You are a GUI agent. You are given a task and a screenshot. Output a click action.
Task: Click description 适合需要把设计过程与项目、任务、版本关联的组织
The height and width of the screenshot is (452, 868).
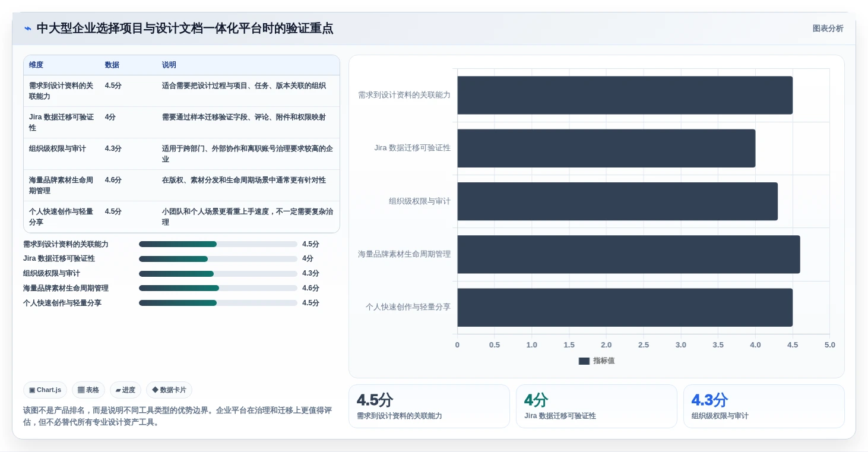tap(244, 86)
